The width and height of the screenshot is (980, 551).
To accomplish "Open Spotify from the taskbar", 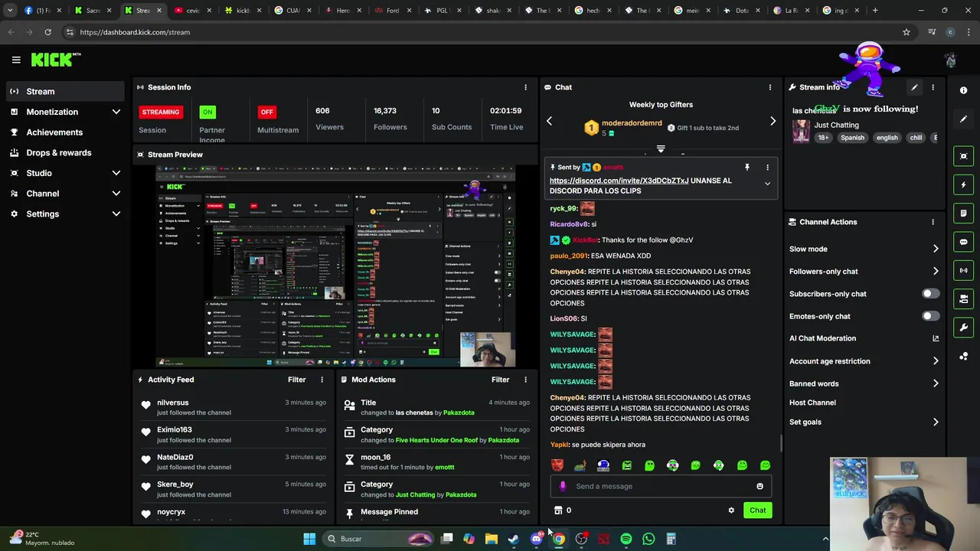I will (x=626, y=539).
